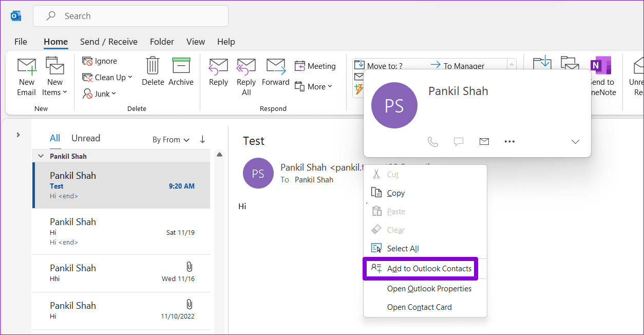This screenshot has height=335, width=644.
Task: Select the Move to: ? quick step
Action: 379,65
